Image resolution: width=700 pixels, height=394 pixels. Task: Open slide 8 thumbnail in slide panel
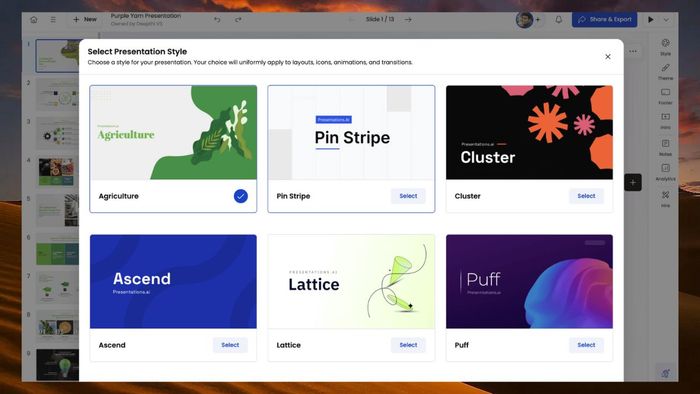[58, 326]
